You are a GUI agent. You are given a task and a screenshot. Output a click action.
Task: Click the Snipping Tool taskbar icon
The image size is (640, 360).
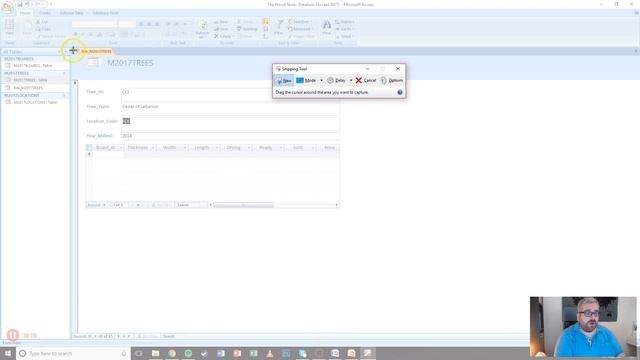pyautogui.click(x=368, y=353)
